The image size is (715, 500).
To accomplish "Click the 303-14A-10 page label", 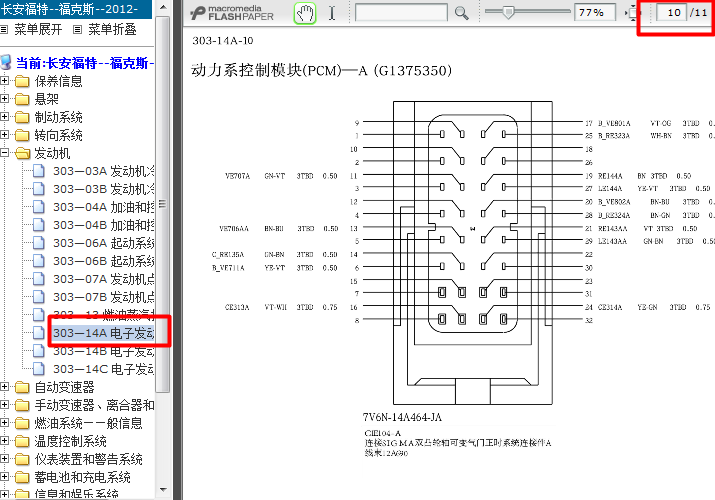I will coord(223,41).
